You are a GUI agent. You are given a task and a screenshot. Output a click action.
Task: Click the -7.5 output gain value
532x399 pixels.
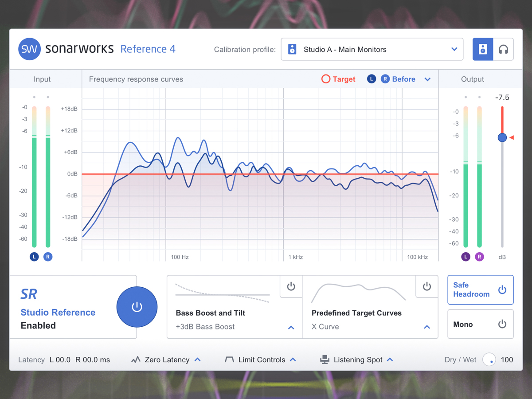[502, 97]
